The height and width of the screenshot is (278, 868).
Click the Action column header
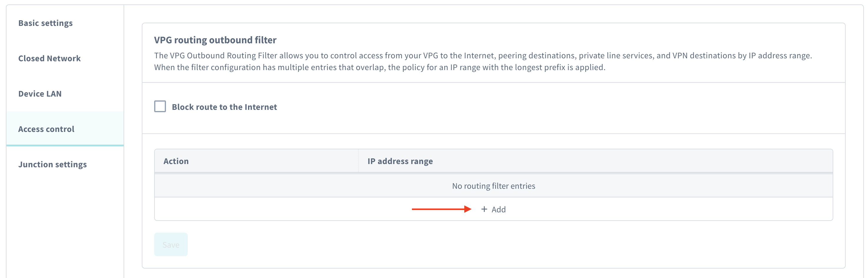pyautogui.click(x=177, y=161)
